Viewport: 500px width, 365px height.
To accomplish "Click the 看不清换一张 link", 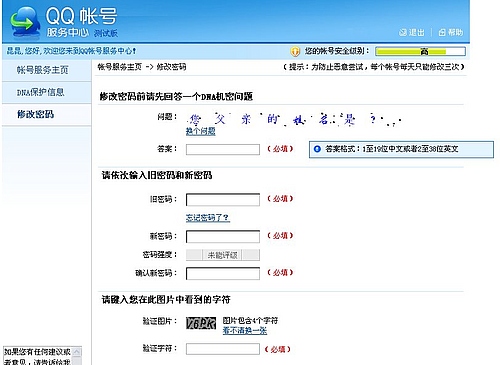I will point(245,331).
